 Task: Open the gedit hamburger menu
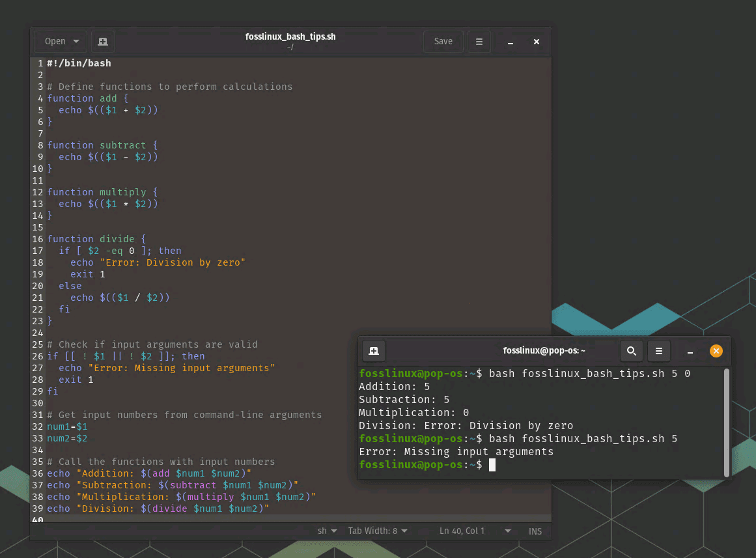coord(479,42)
